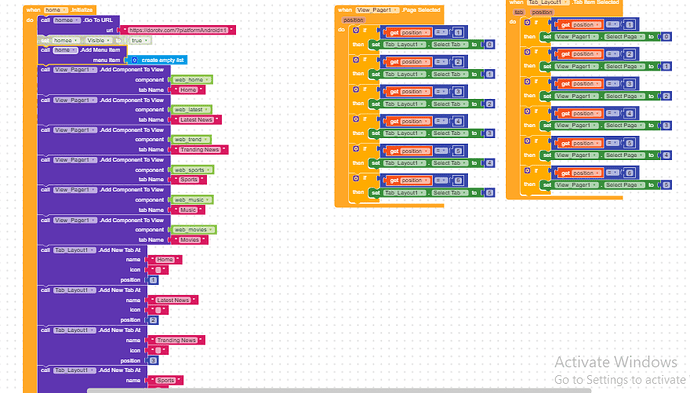Click the position parameter of Page Selected event
The width and height of the screenshot is (690, 393).
coord(353,20)
